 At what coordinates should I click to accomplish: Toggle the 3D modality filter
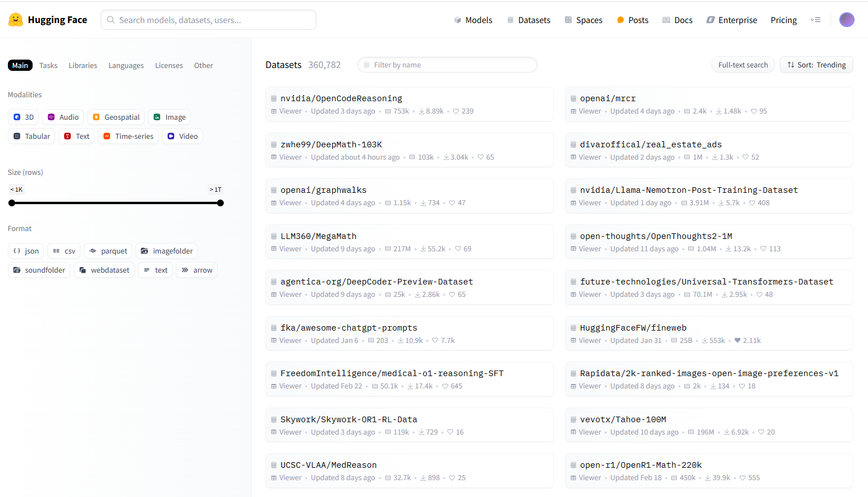(x=24, y=117)
